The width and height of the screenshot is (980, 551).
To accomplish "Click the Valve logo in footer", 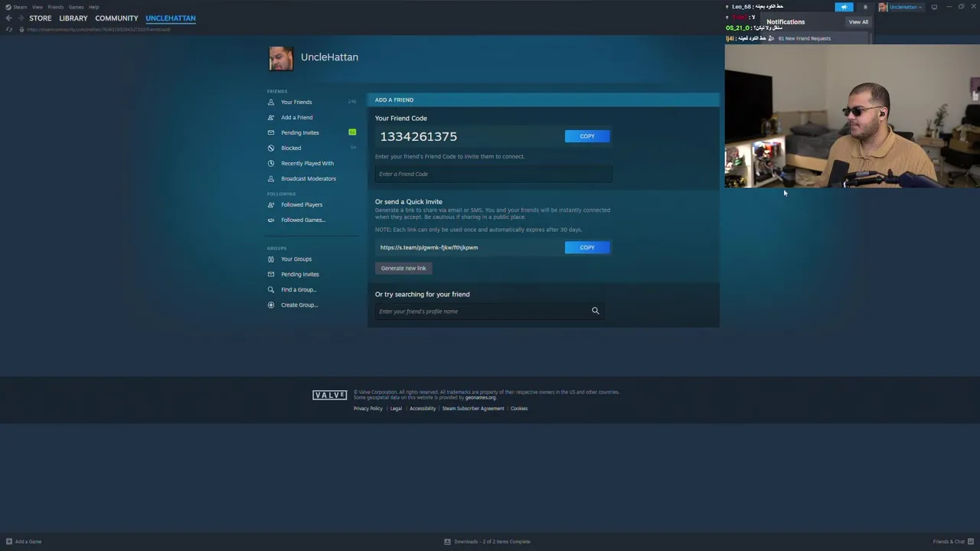I will click(330, 395).
